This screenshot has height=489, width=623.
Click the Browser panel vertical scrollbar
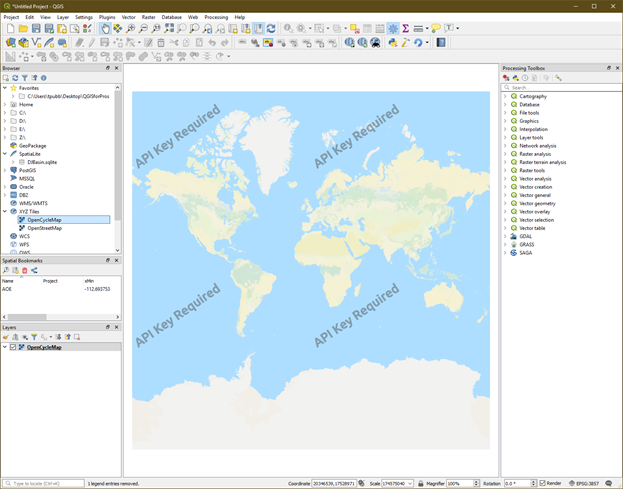coord(118,170)
